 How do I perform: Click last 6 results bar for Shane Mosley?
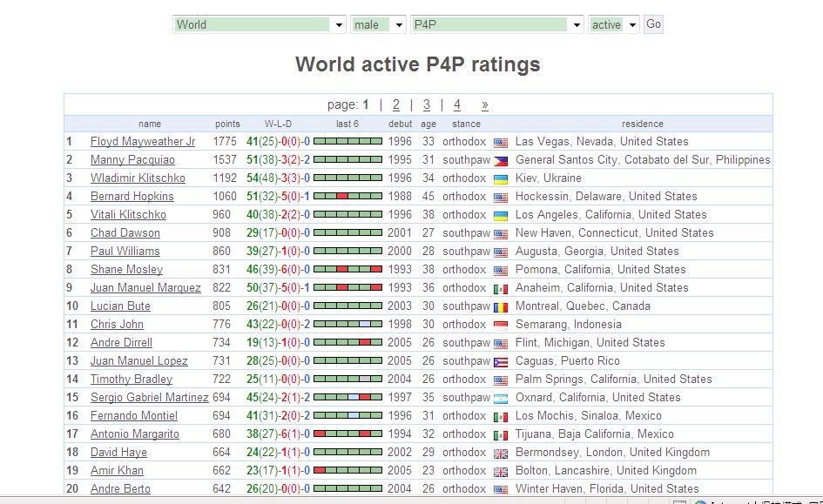click(347, 269)
